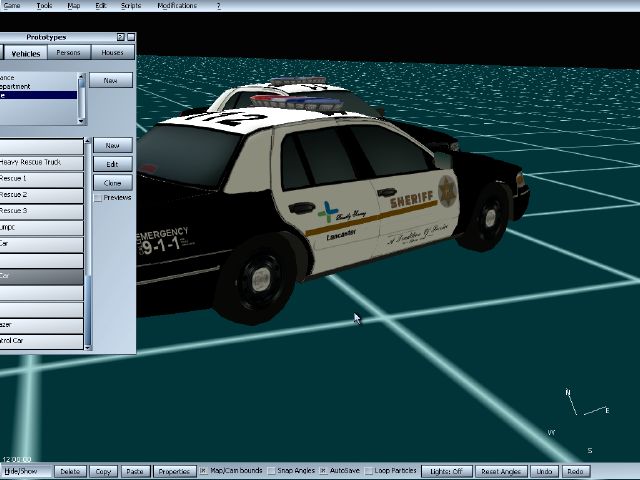Enable the Loop Particles checkbox
This screenshot has width=640, height=480.
pos(369,471)
